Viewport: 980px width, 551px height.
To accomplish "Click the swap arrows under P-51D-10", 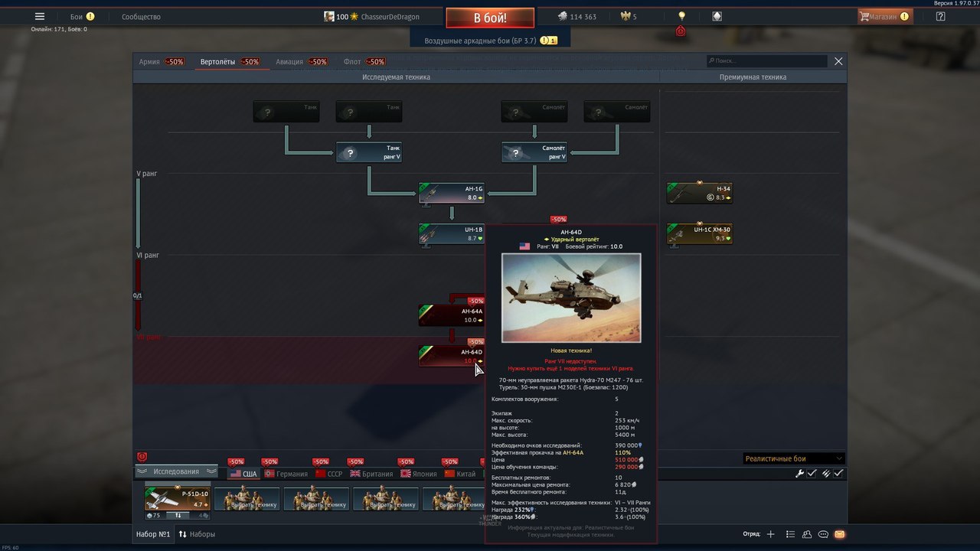I will pyautogui.click(x=178, y=515).
